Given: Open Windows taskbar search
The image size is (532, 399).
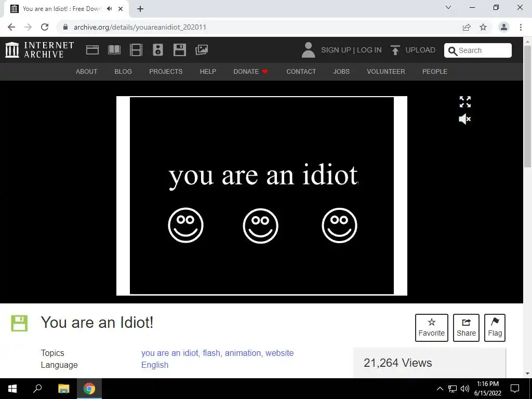Looking at the screenshot, I should (x=37, y=389).
